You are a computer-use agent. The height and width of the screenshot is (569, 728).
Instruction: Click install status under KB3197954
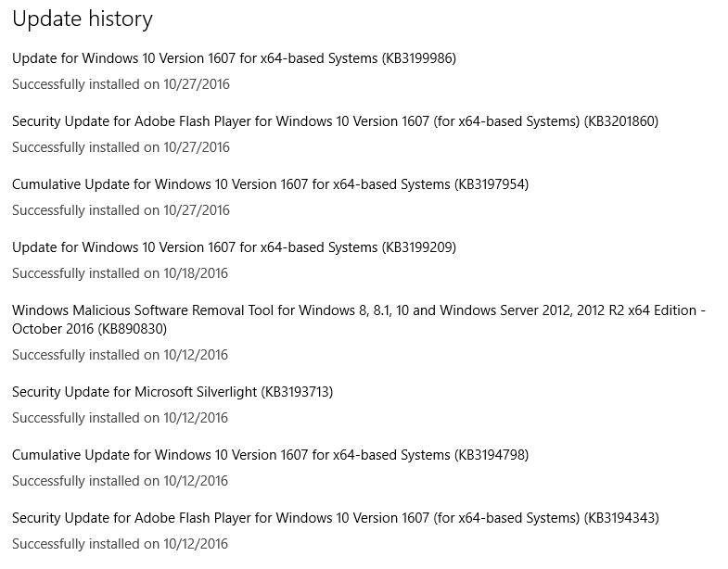coord(121,210)
